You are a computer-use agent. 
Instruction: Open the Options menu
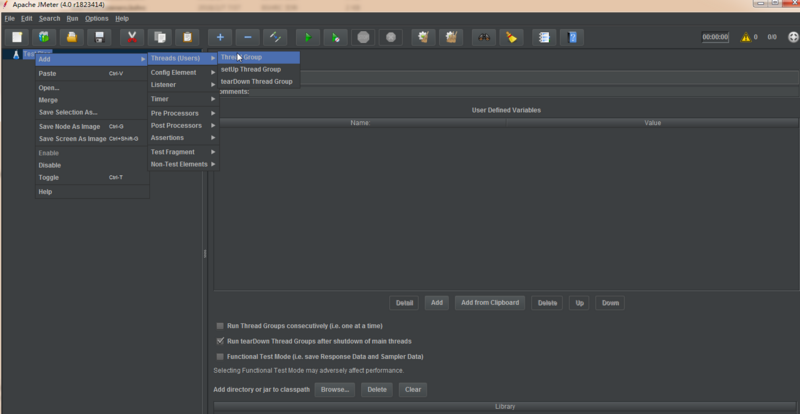point(97,18)
